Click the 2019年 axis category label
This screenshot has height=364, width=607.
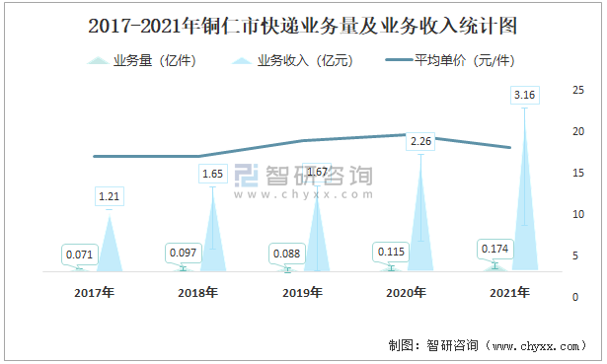click(302, 293)
